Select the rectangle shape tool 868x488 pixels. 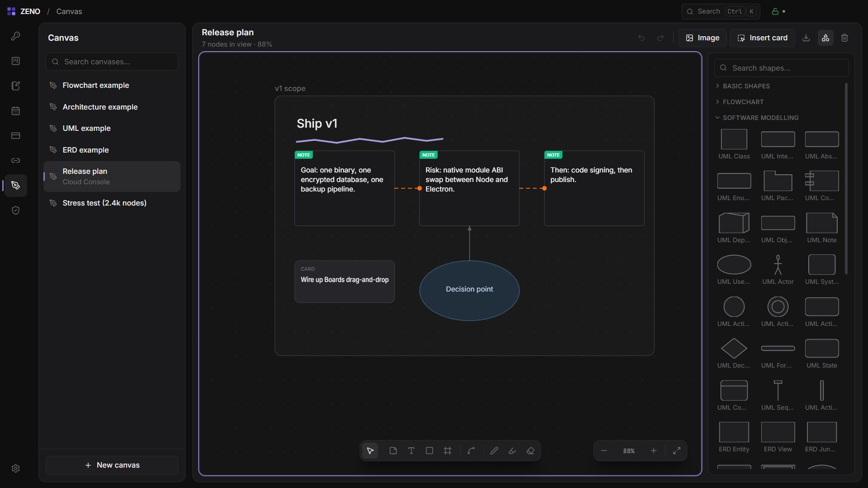click(429, 451)
